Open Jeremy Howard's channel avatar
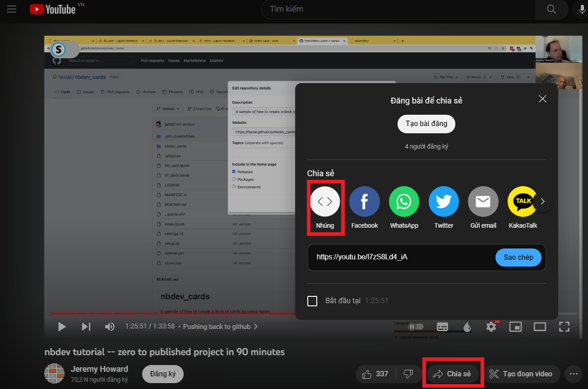This screenshot has width=588, height=389. [x=54, y=374]
